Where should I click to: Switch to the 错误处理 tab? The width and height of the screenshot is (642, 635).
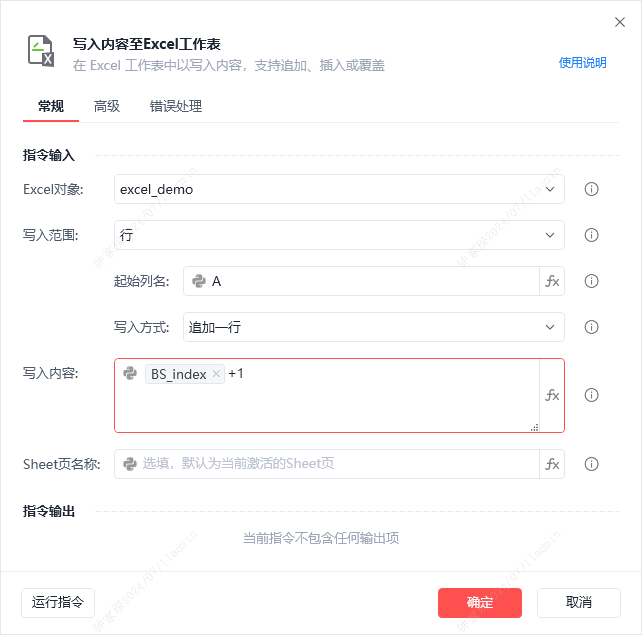[x=176, y=106]
